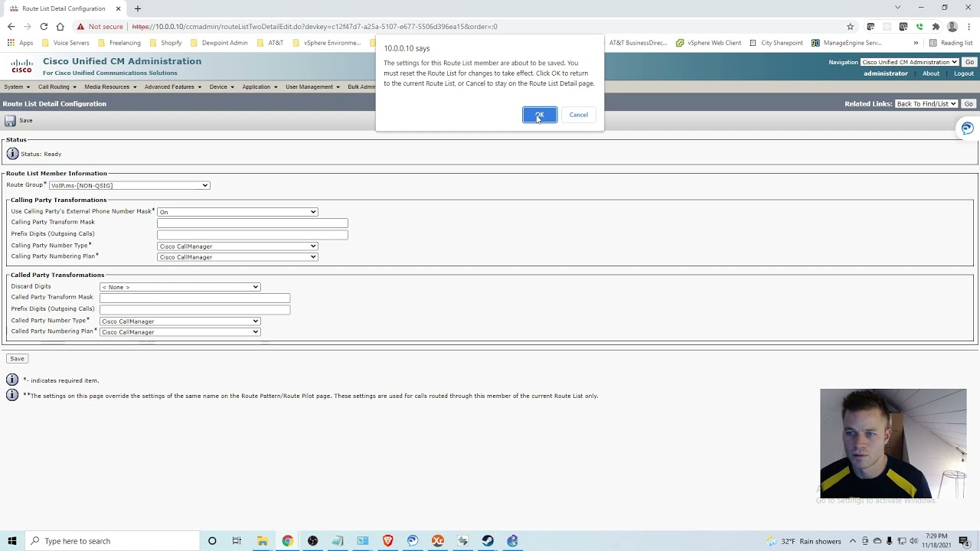Cancel the route list save dialog
This screenshot has height=551, width=980.
point(579,115)
